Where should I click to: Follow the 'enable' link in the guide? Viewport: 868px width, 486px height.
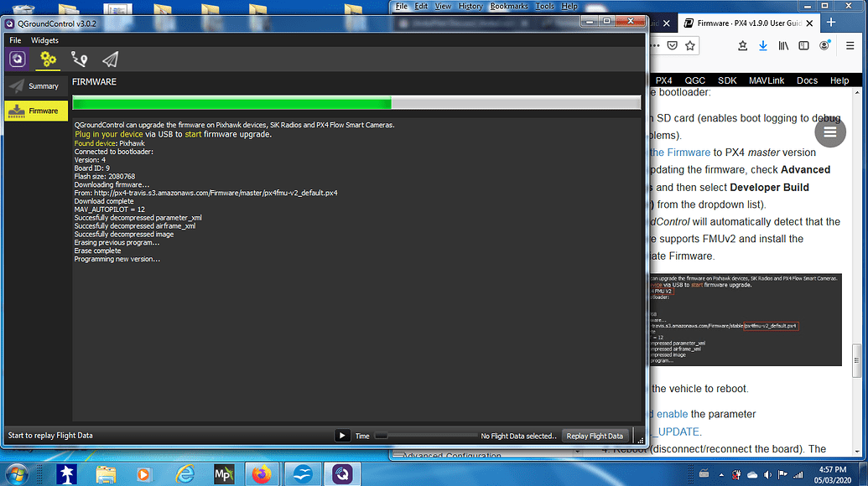672,414
